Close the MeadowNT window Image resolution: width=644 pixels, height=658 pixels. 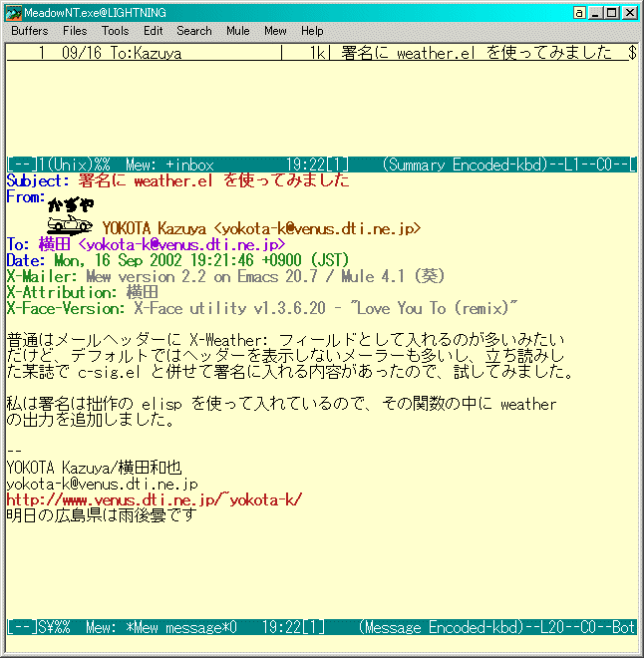click(x=629, y=13)
